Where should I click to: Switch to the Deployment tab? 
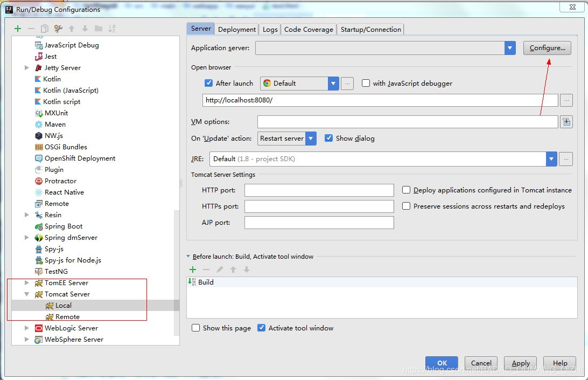(x=236, y=29)
